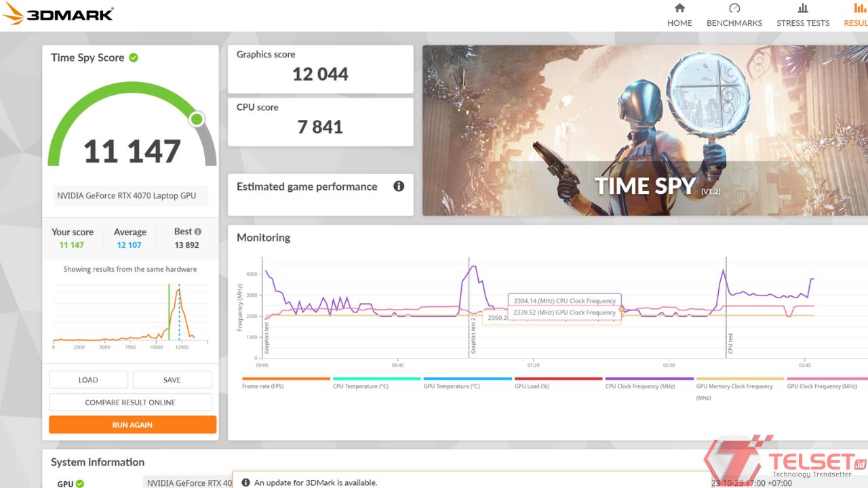The width and height of the screenshot is (868, 488).
Task: Open the Home icon in navigation
Action: (x=679, y=8)
